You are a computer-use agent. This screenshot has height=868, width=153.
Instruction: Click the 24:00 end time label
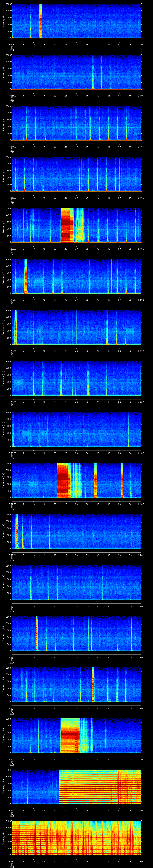[x=141, y=96]
